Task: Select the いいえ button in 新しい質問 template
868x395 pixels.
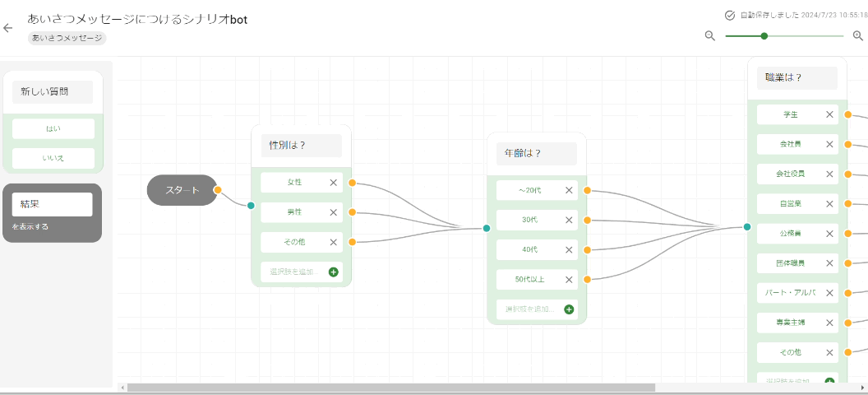Action: click(53, 158)
